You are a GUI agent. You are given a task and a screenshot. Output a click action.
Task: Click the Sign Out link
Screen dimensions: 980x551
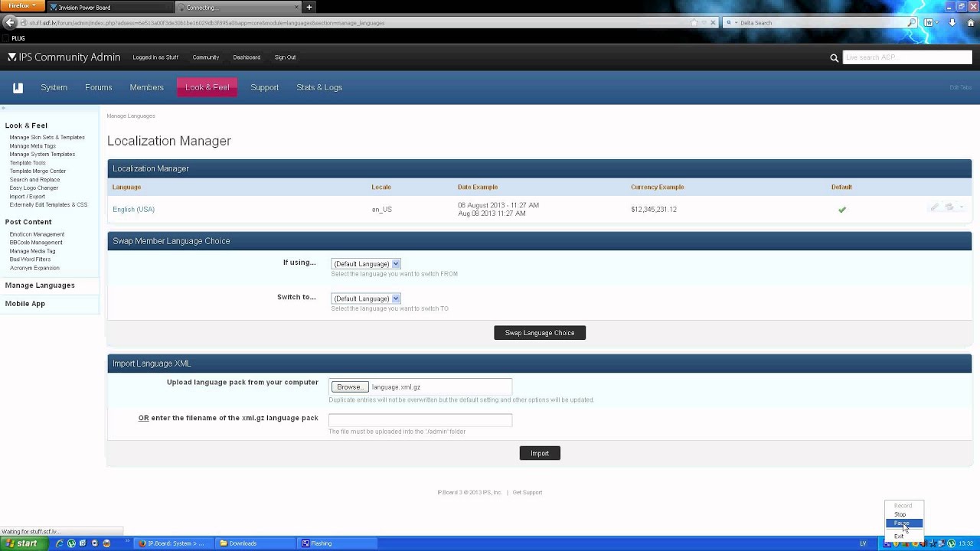pyautogui.click(x=286, y=57)
